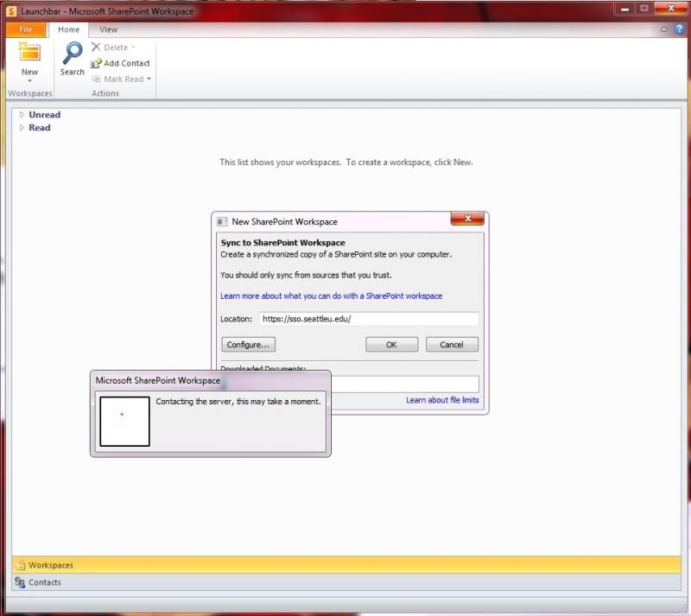The width and height of the screenshot is (691, 616).
Task: Open the New workspace button
Action: click(x=29, y=62)
